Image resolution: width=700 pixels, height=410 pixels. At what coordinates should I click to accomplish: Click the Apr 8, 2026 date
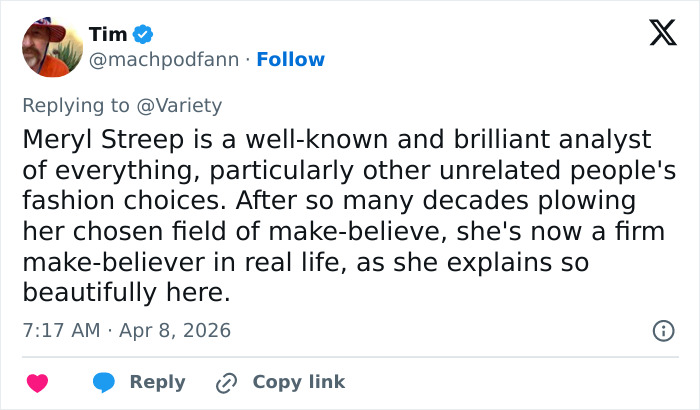[x=176, y=330]
